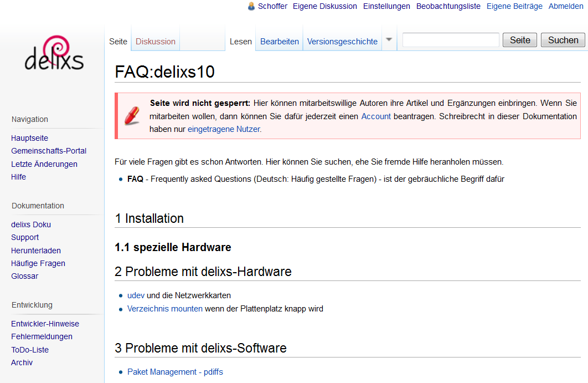Select the Lesen view
588x383 pixels.
240,41
